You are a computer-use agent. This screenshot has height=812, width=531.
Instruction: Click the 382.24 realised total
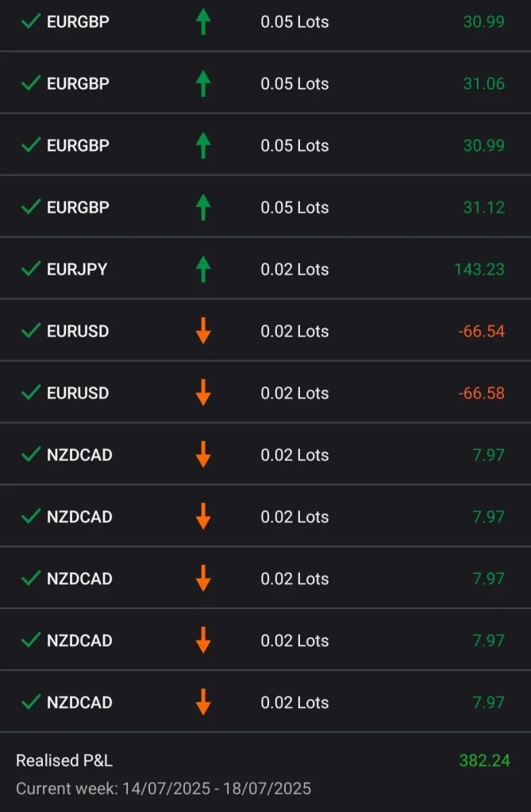[x=484, y=760]
